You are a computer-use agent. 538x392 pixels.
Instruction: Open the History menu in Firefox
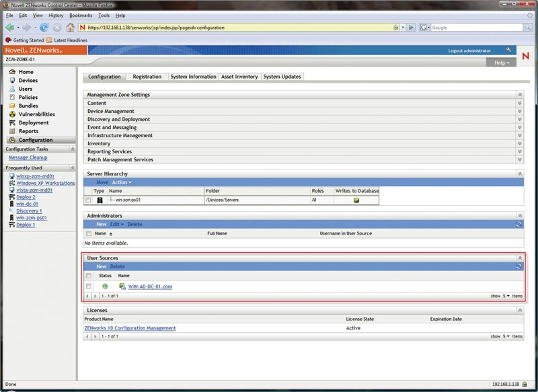[56, 15]
